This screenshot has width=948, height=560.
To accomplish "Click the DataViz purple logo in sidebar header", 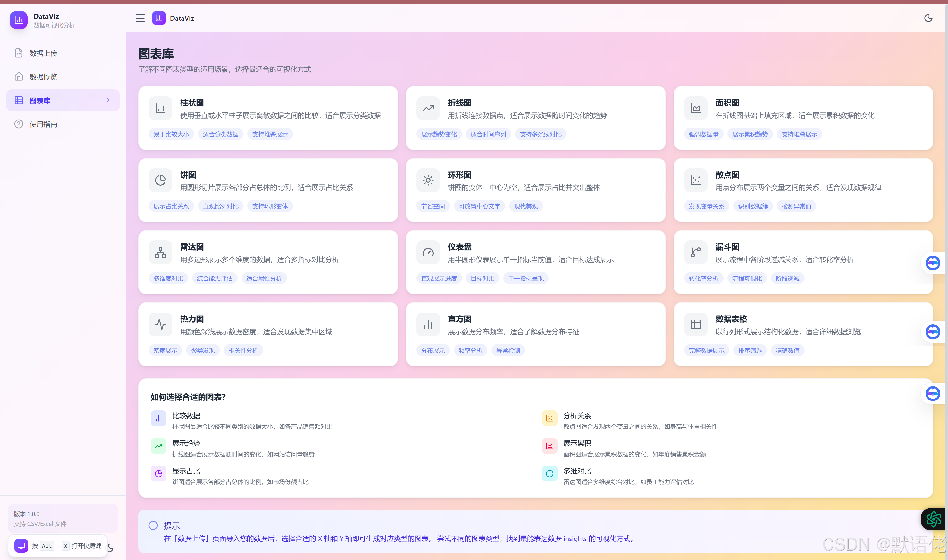I will coord(19,20).
